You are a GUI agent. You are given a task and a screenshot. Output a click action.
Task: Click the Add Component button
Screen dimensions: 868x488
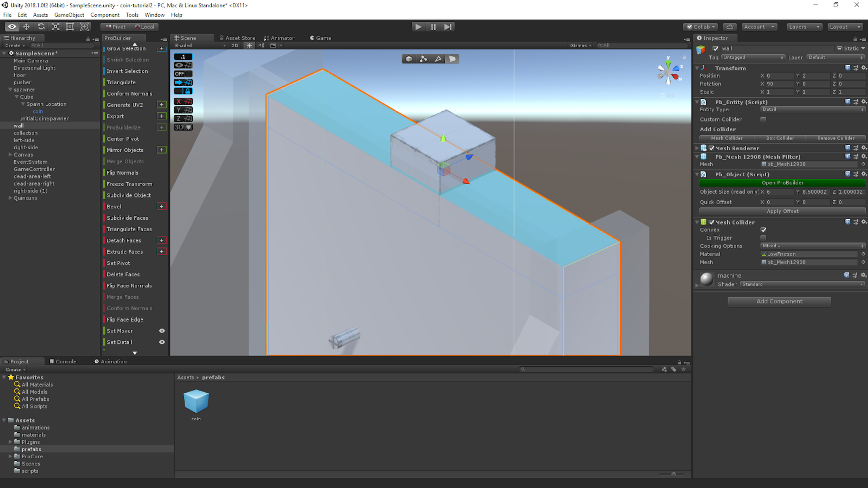coord(779,301)
